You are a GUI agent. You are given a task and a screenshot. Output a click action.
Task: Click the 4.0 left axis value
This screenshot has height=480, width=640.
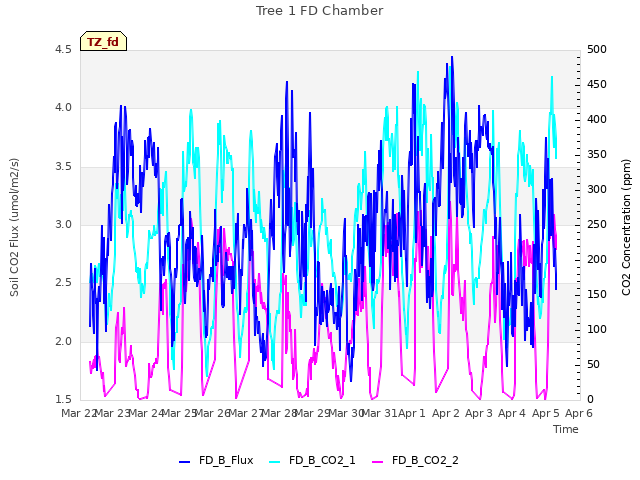(63, 108)
